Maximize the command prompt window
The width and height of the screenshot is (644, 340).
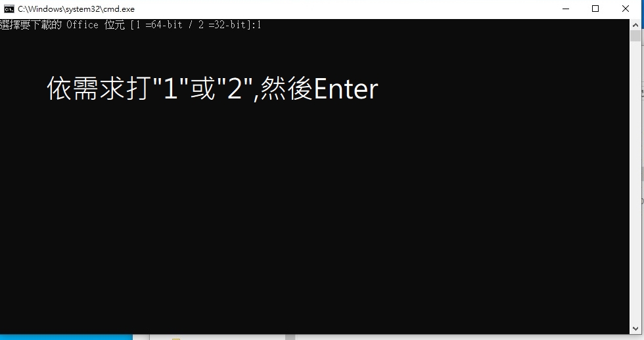coord(595,9)
